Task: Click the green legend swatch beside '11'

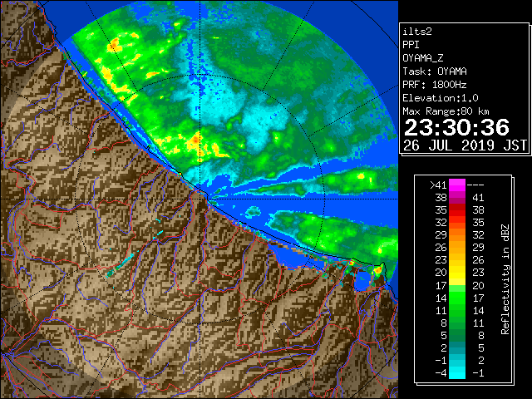Action: [x=457, y=310]
